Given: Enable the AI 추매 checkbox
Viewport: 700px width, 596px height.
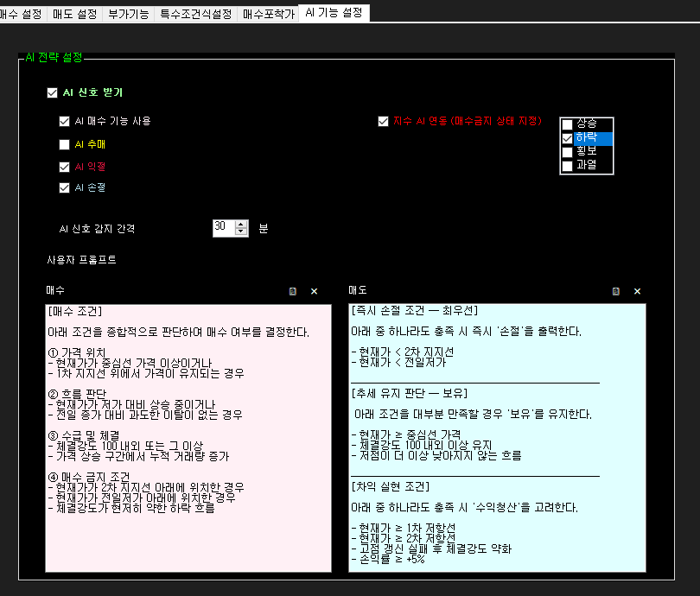Looking at the screenshot, I should click(x=64, y=144).
